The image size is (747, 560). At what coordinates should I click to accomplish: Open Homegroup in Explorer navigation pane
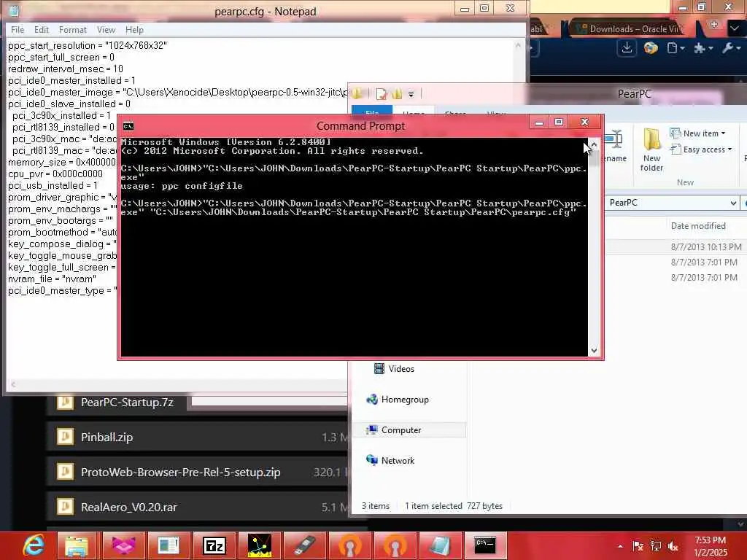click(398, 400)
